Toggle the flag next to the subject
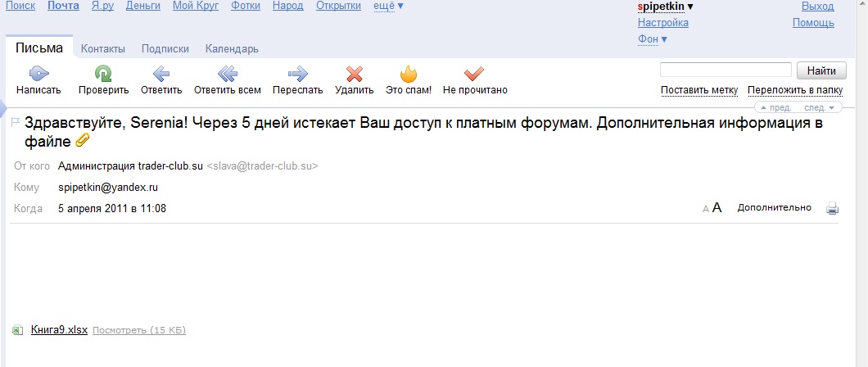This screenshot has width=868, height=367. [16, 122]
